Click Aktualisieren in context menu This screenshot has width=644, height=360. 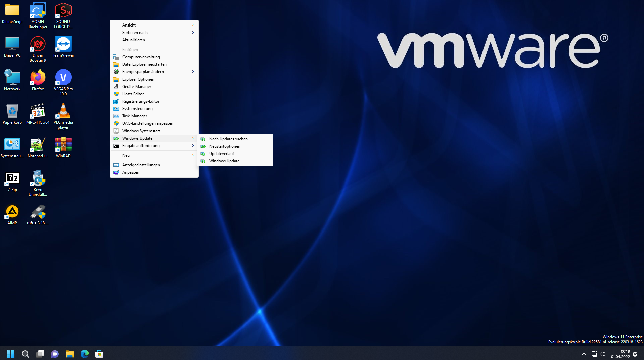tap(154, 40)
